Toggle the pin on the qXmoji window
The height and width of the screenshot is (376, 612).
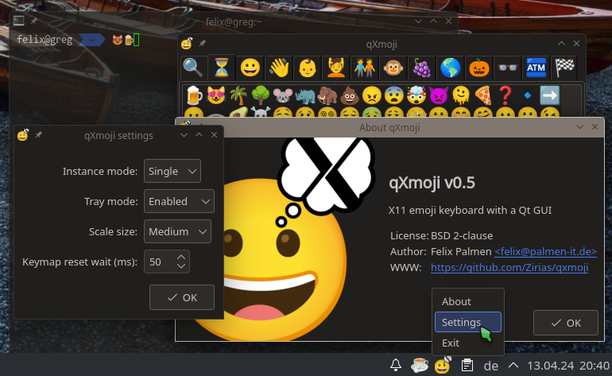(x=202, y=43)
